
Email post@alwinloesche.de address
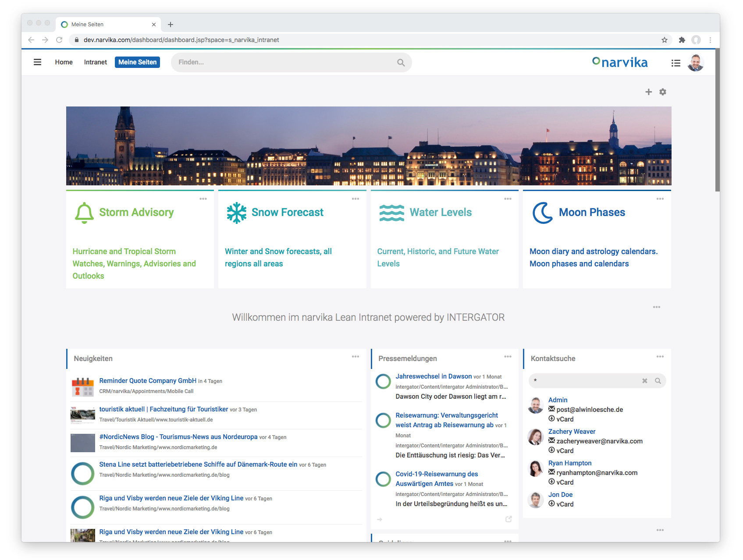(x=590, y=410)
